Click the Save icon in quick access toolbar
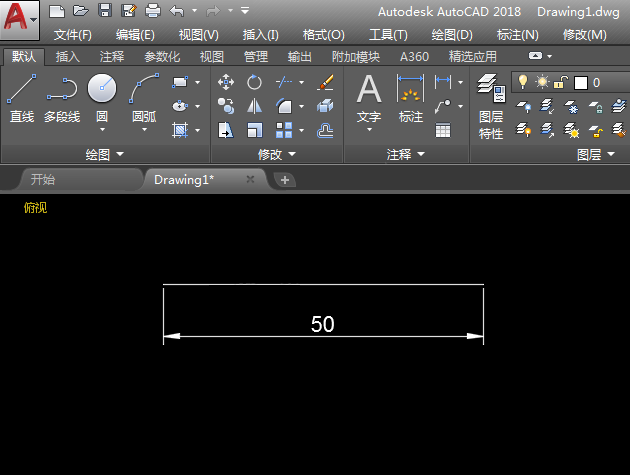Viewport: 630px width, 475px height. pos(104,11)
